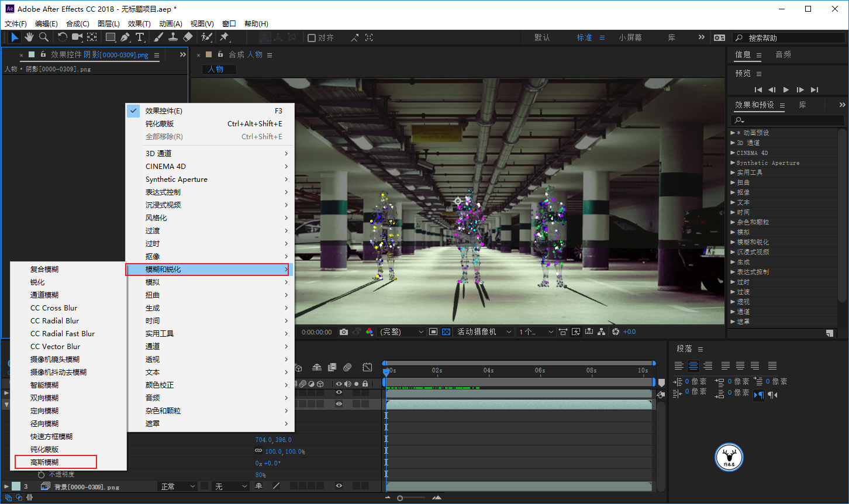
Task: Select the Unified Camera tool
Action: coord(77,37)
